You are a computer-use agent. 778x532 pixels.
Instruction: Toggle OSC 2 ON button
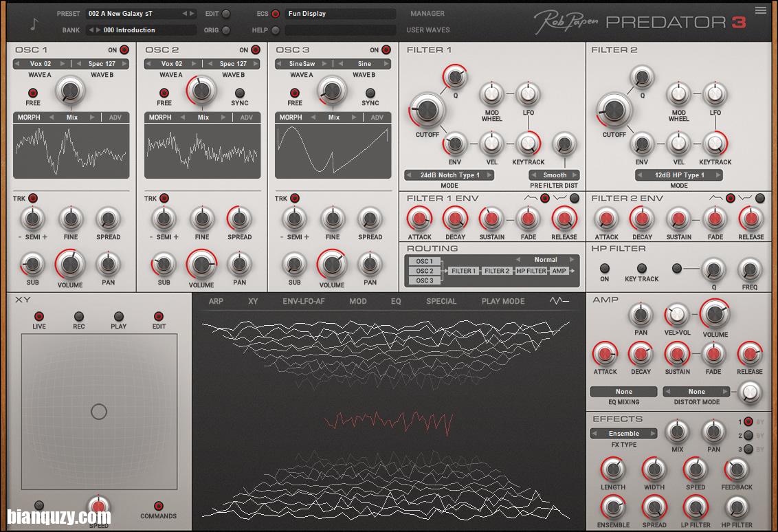256,49
